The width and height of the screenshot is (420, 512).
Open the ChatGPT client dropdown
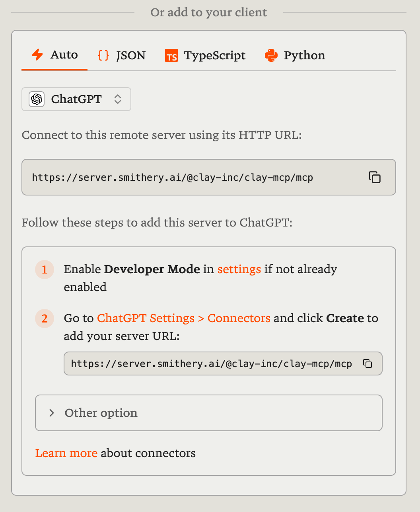76,99
